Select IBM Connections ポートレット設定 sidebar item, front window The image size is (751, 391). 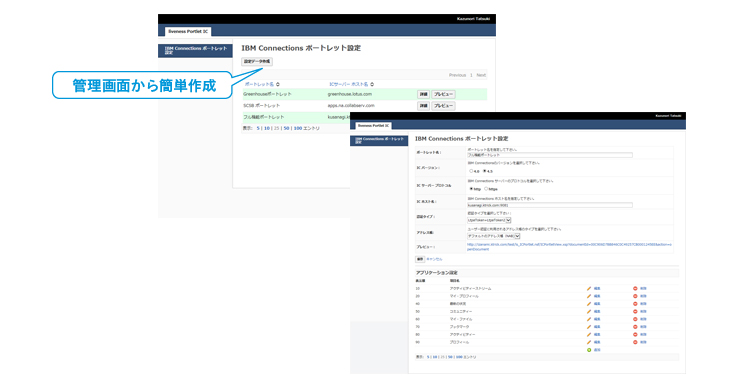379,140
